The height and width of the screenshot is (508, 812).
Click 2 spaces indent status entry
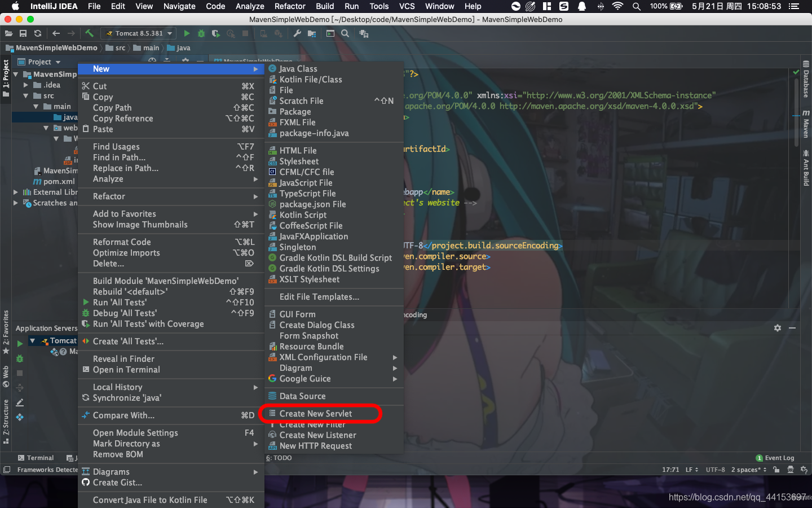pos(749,470)
